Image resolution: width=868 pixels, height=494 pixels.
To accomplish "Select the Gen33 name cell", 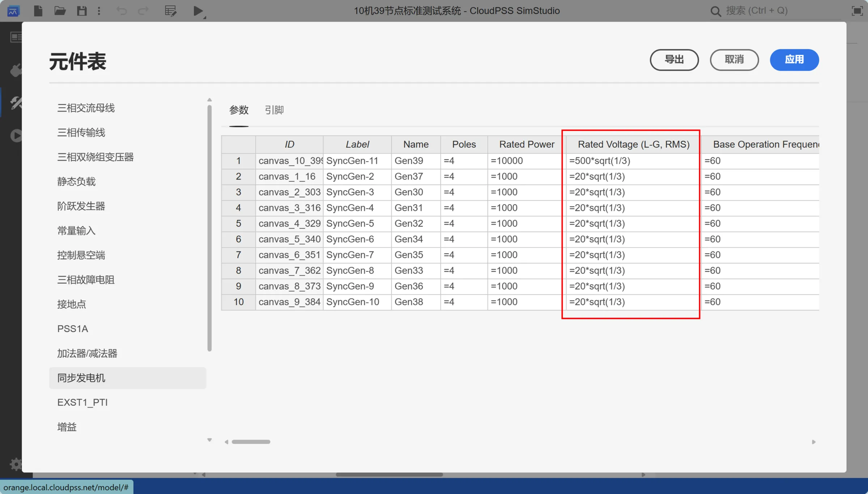I will coord(416,271).
